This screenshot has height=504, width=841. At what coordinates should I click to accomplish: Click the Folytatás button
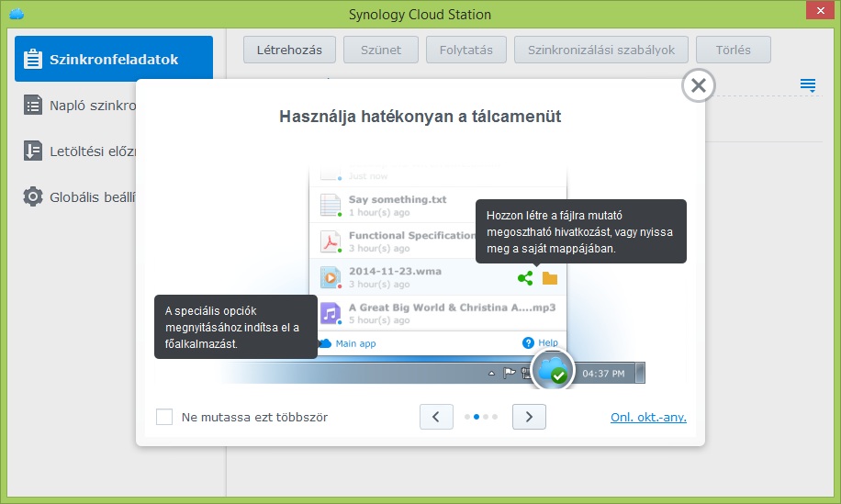466,50
